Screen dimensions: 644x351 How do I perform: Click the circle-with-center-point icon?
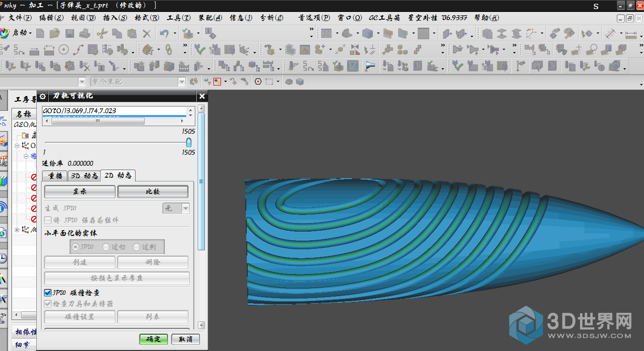point(63,49)
